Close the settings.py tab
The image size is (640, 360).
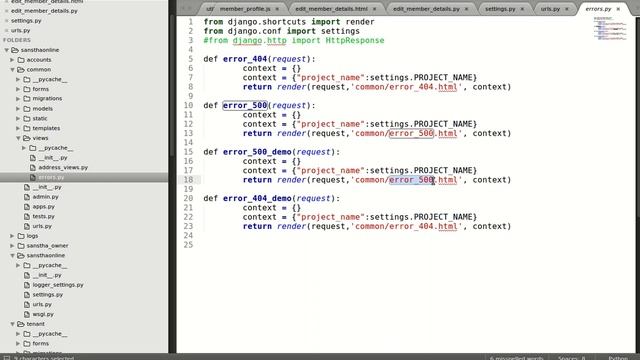click(522, 9)
